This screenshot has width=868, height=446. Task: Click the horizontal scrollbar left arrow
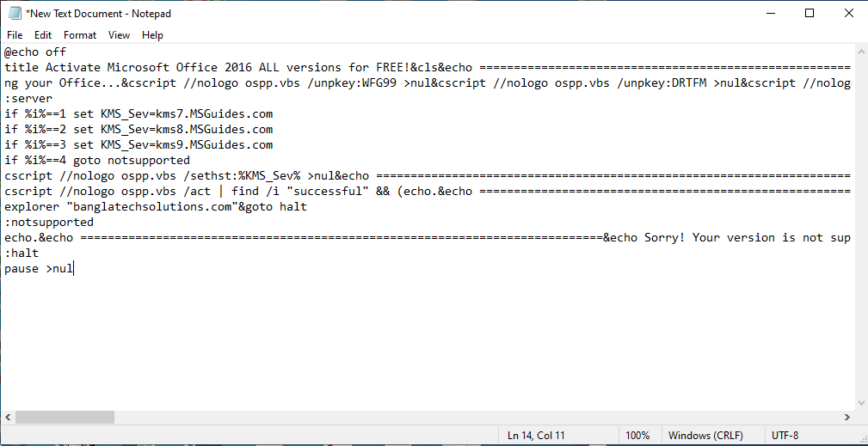click(x=8, y=418)
